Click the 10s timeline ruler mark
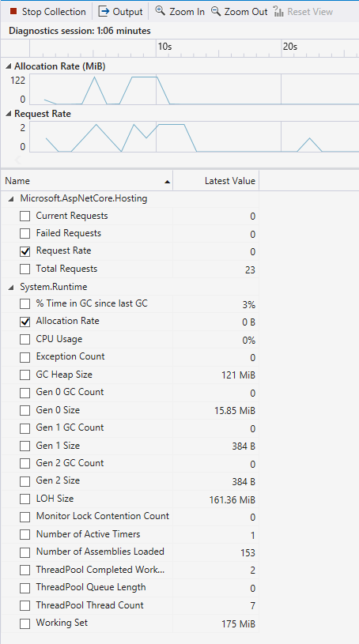Screen dimensions: 359x644 pyautogui.click(x=165, y=47)
